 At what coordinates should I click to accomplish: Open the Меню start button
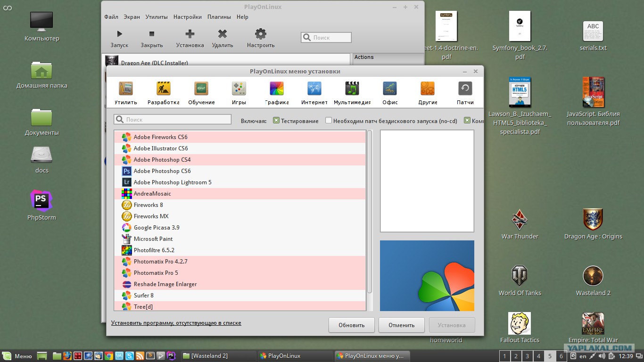17,356
